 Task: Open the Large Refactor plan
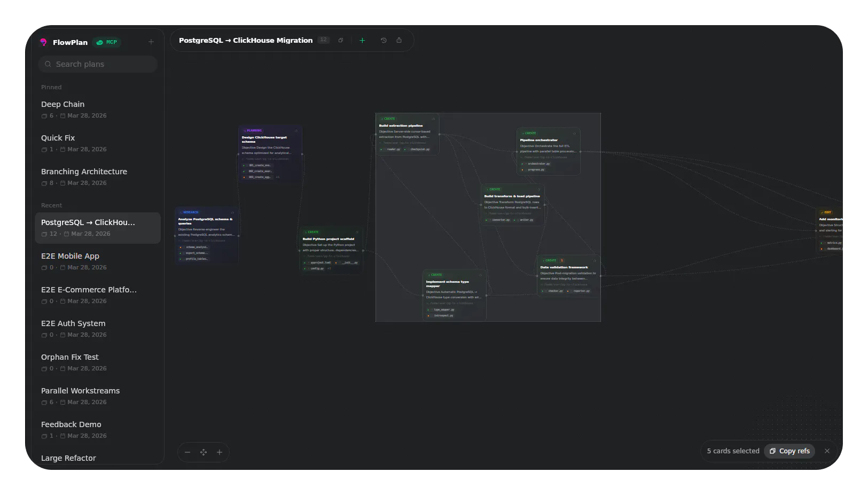tap(98, 458)
